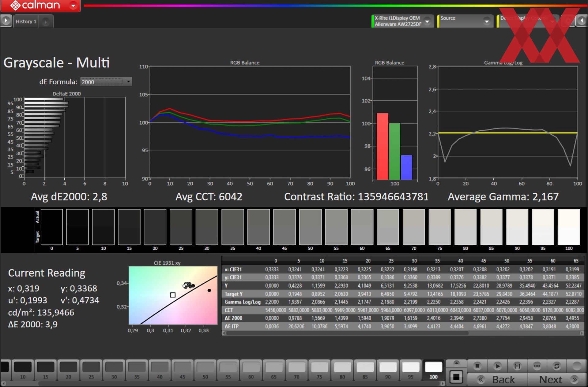
Task: Select the 85 percent gray level button
Action: (x=365, y=370)
